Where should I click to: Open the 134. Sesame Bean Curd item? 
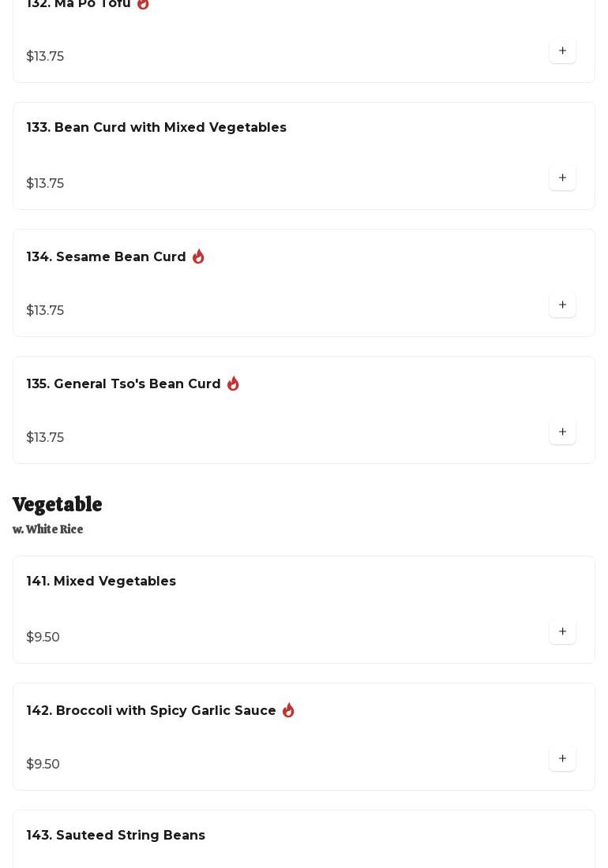107,257
